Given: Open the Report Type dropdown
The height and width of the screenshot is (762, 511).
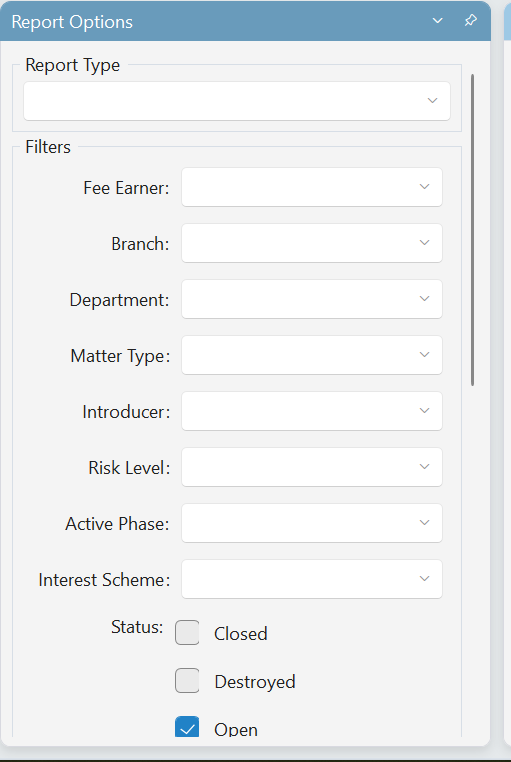Looking at the screenshot, I should pyautogui.click(x=432, y=101).
